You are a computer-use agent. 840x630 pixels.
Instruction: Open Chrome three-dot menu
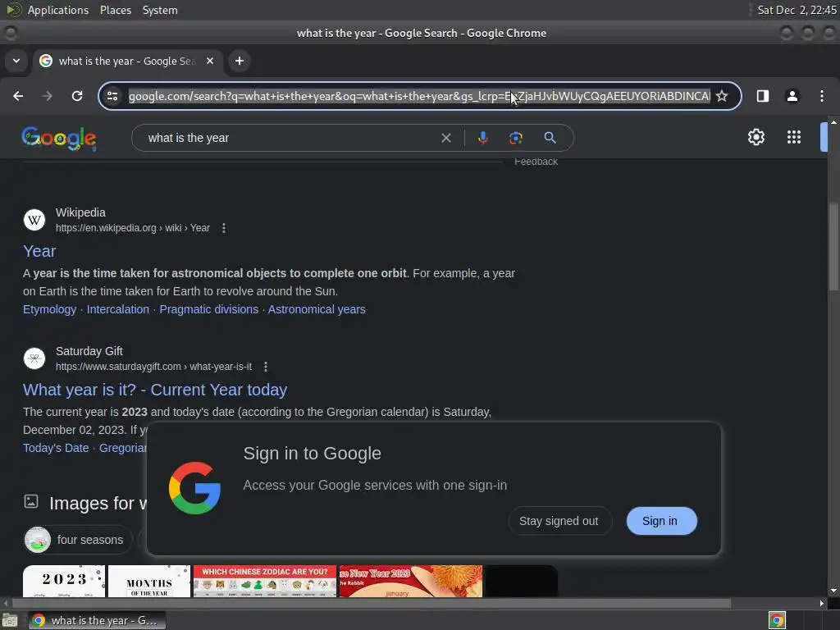pos(822,96)
